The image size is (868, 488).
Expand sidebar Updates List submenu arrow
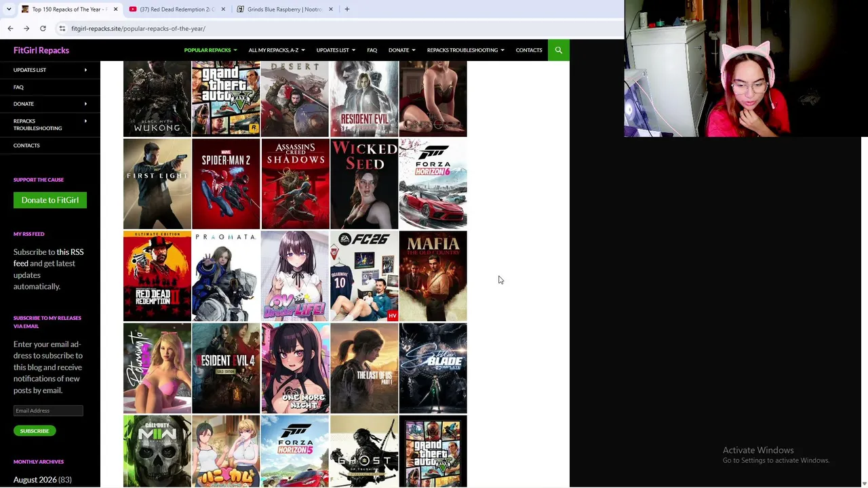click(85, 70)
